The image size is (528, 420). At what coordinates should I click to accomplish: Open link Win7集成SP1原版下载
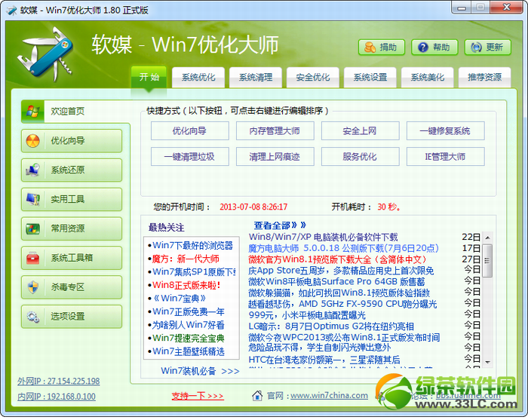tap(194, 271)
